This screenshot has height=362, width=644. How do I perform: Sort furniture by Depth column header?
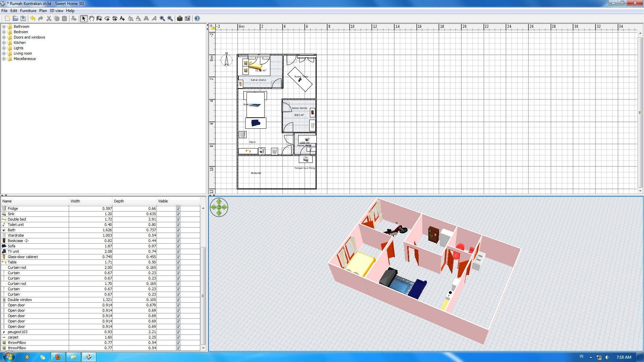point(134,201)
